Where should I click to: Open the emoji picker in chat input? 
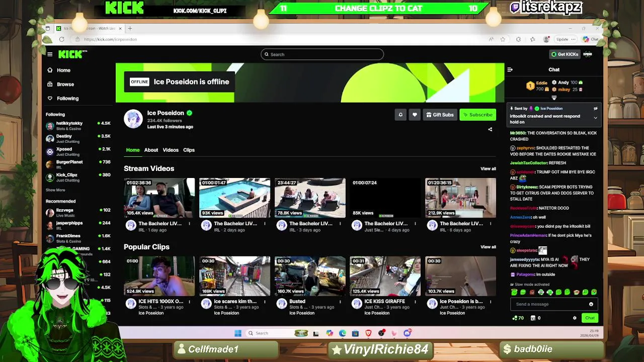tap(591, 304)
